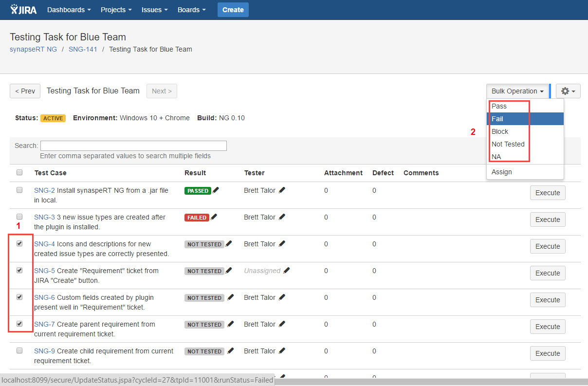
Task: Click the Next > button
Action: point(162,91)
